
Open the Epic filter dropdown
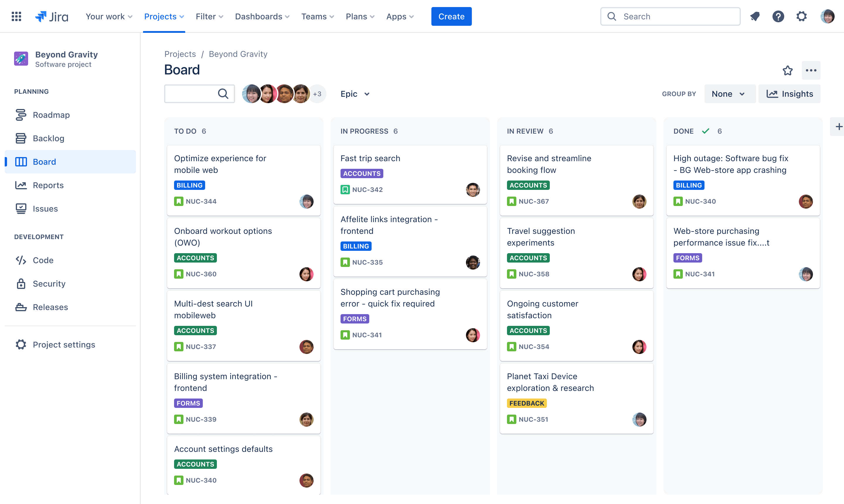(x=355, y=93)
